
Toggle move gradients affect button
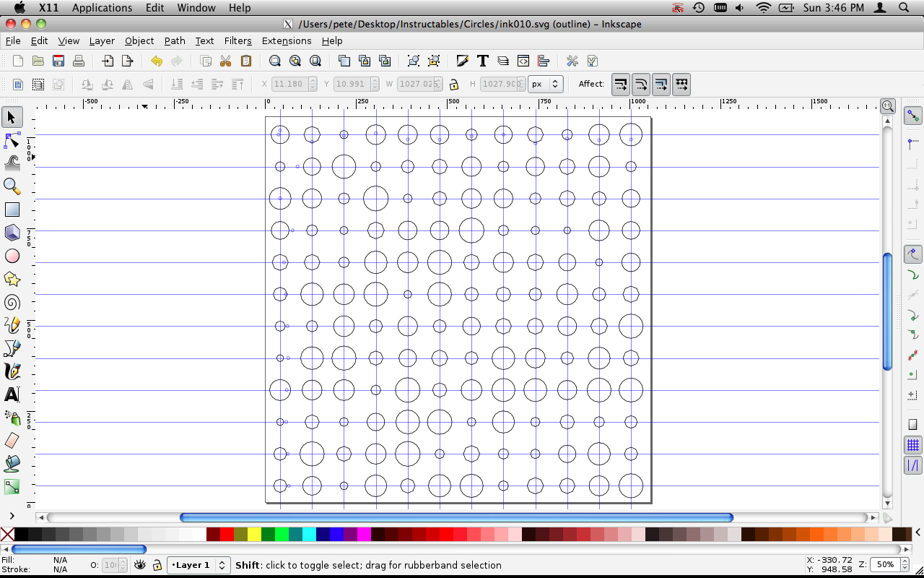click(x=661, y=85)
